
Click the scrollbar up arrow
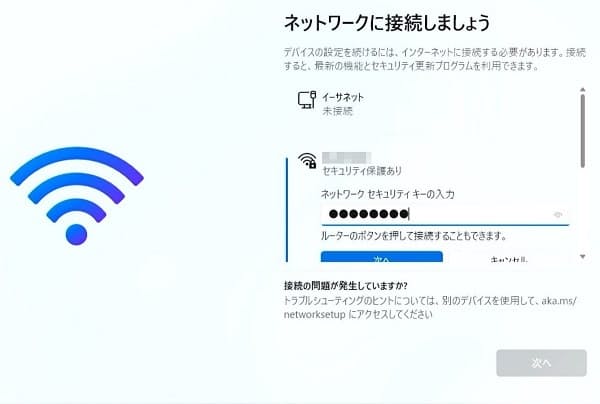(582, 90)
